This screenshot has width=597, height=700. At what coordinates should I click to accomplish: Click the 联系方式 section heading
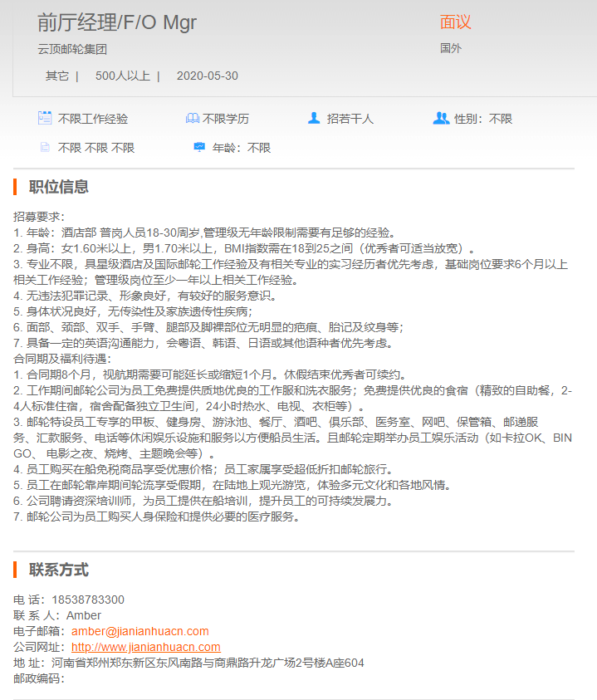pyautogui.click(x=59, y=570)
